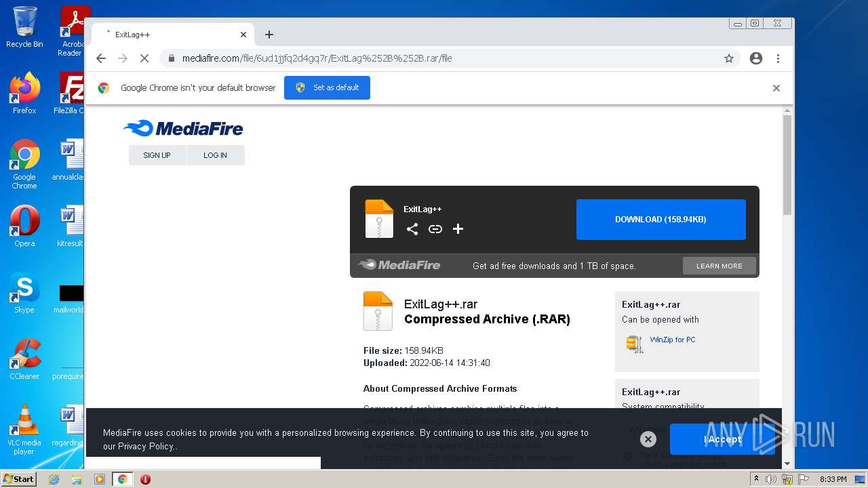
Task: Open the Chrome profile account icon
Action: [x=756, y=58]
